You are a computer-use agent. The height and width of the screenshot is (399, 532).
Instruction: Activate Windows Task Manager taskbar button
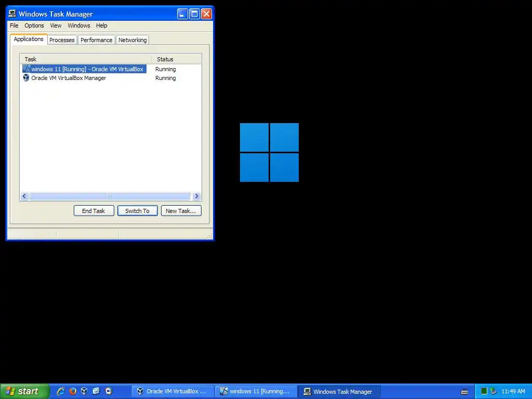click(x=339, y=392)
